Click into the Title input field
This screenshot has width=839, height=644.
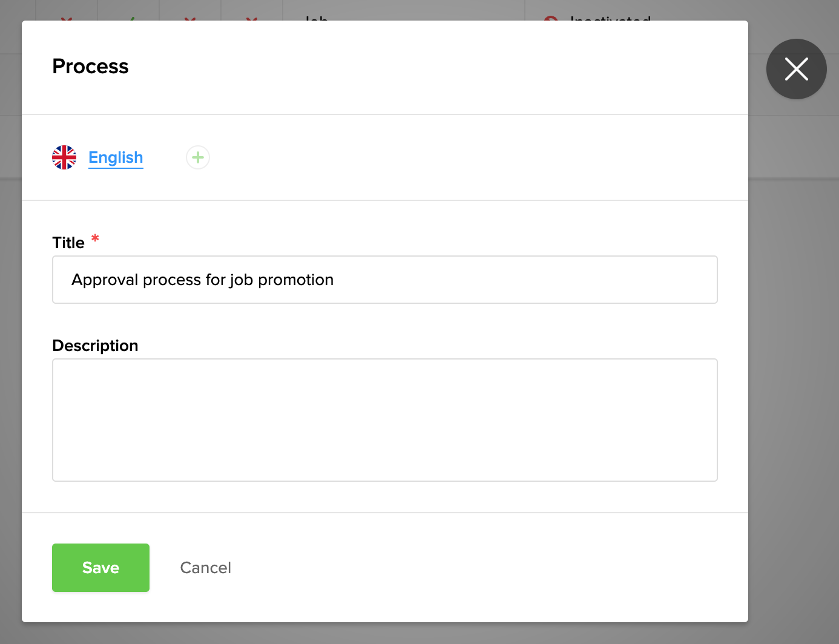tap(384, 280)
